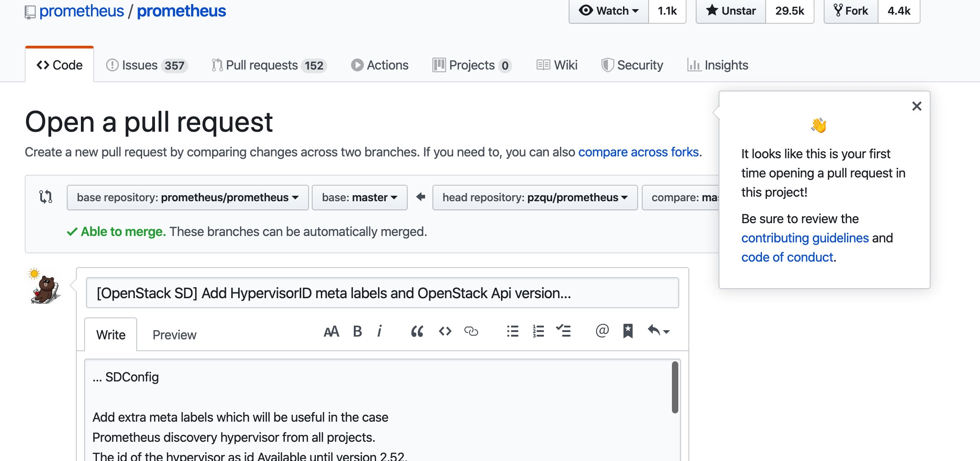Screen dimensions: 980x461
Task: Apply italic formatting icon
Action: (379, 331)
